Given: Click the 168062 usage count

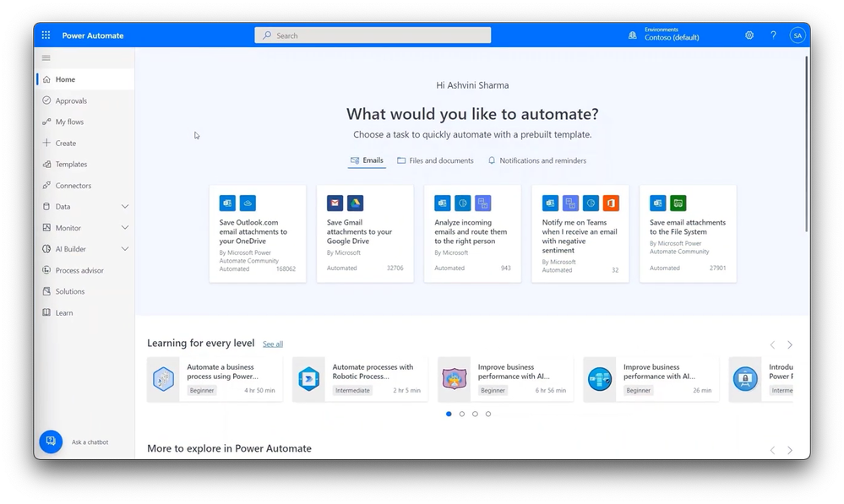Looking at the screenshot, I should 286,269.
